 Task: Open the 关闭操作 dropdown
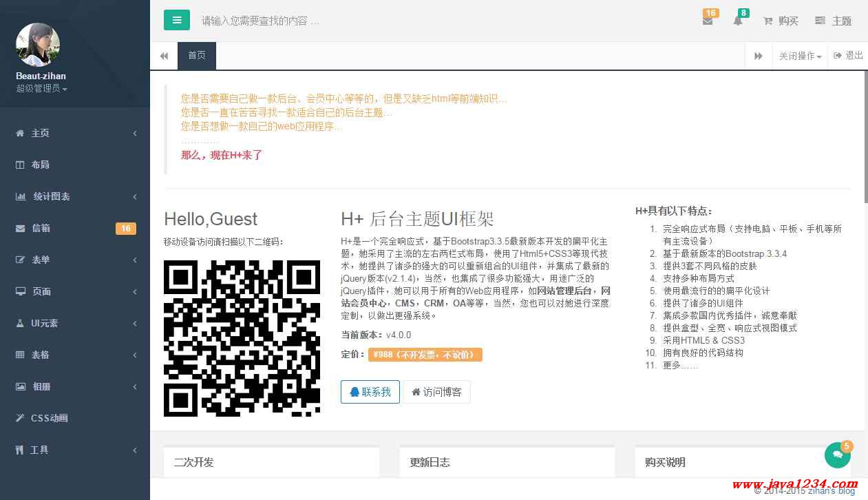(x=800, y=56)
